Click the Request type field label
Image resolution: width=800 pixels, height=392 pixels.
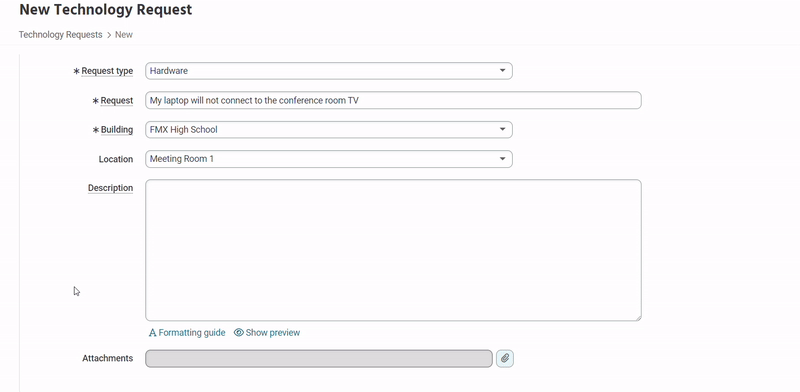tap(107, 71)
